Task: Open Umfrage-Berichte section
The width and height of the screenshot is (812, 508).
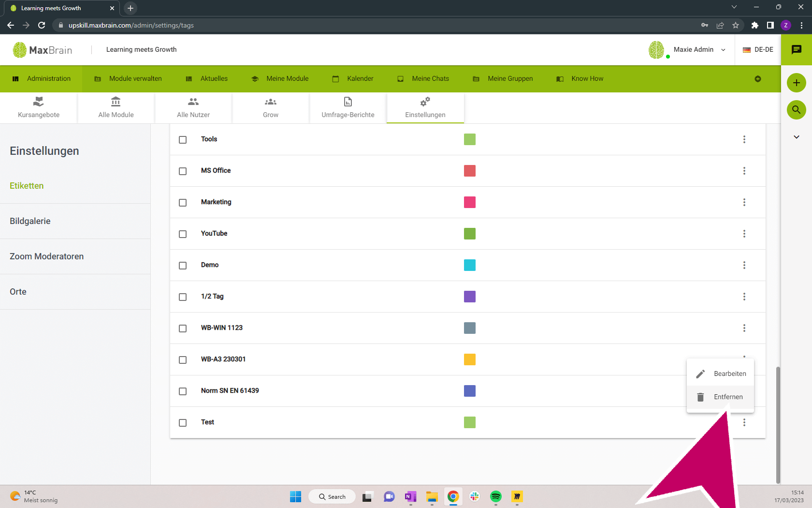Action: [348, 107]
